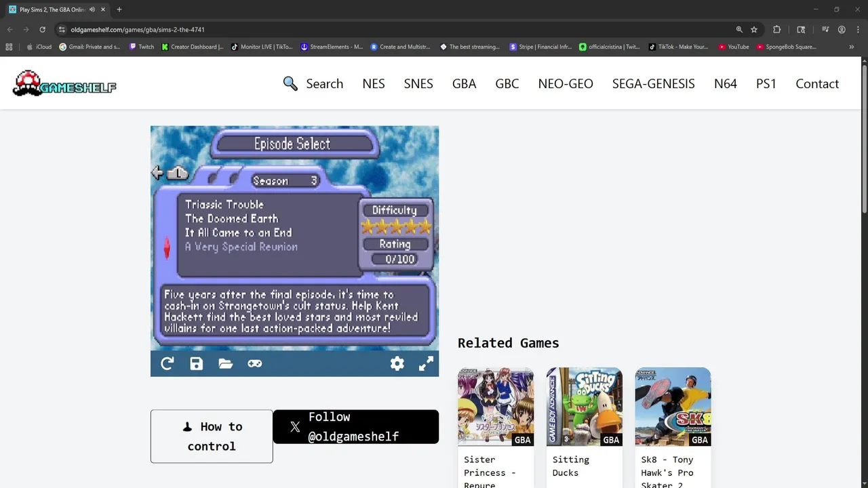Open the Stripe Financial bookmark
The image size is (868, 488).
point(540,47)
